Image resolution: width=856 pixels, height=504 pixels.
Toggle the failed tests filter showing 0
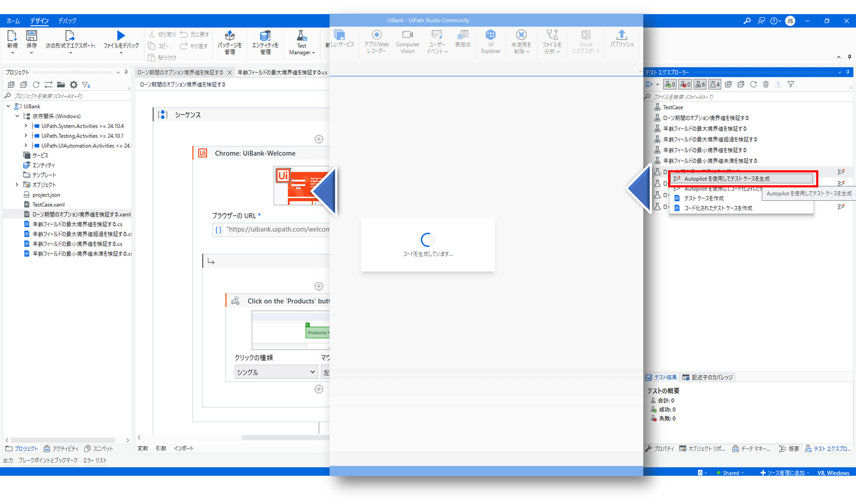coord(685,84)
